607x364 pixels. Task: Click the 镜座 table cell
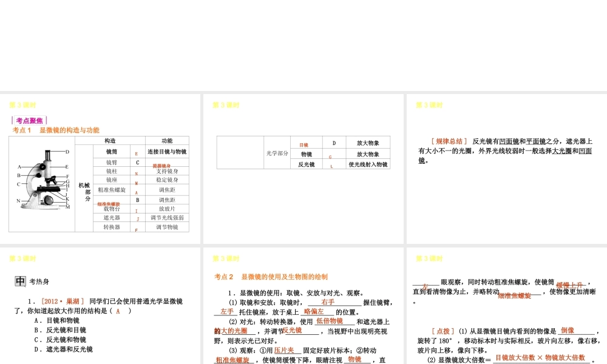click(112, 180)
